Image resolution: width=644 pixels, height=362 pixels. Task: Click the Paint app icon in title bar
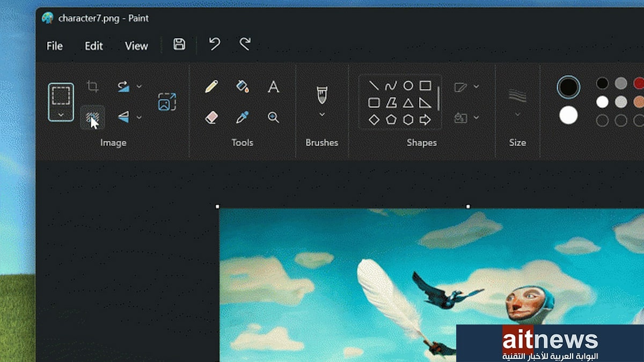click(48, 18)
